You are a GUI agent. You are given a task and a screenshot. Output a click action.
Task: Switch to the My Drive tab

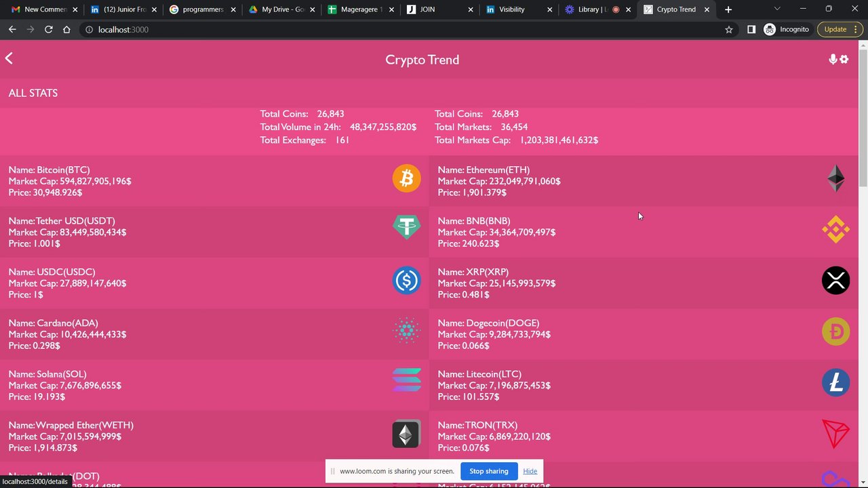pos(281,9)
